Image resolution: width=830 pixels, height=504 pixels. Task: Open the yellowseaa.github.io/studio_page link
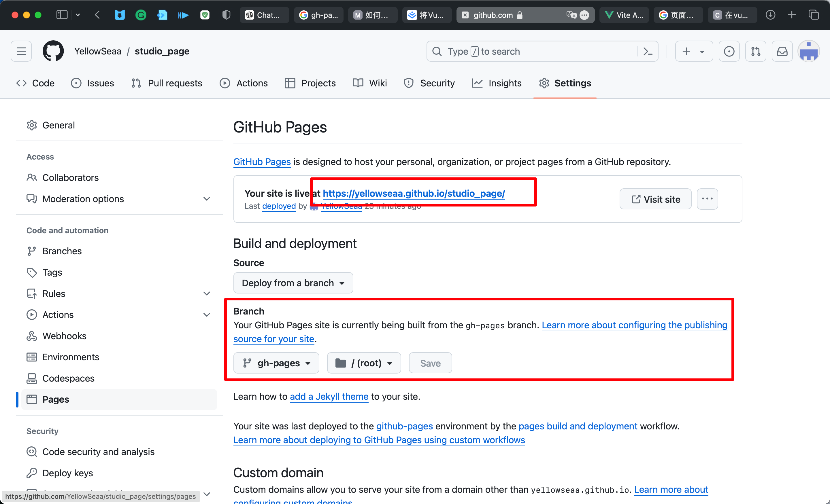(x=414, y=193)
